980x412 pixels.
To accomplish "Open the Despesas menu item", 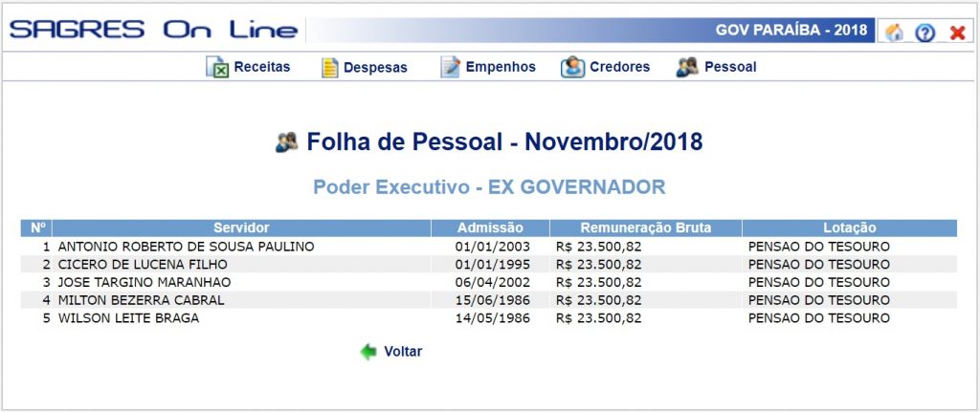I will [375, 68].
